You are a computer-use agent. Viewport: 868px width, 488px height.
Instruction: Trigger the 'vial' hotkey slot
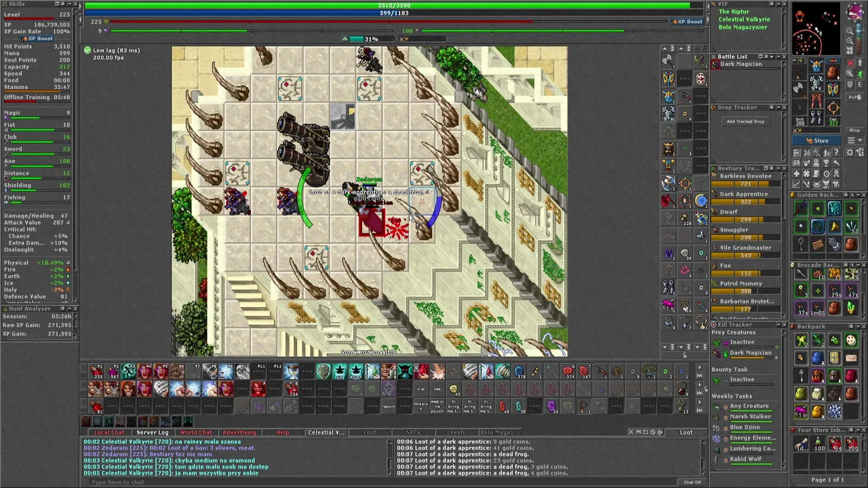coord(422,388)
